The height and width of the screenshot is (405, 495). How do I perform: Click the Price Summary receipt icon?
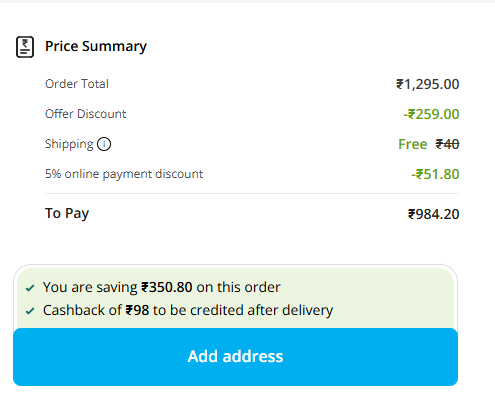(25, 47)
